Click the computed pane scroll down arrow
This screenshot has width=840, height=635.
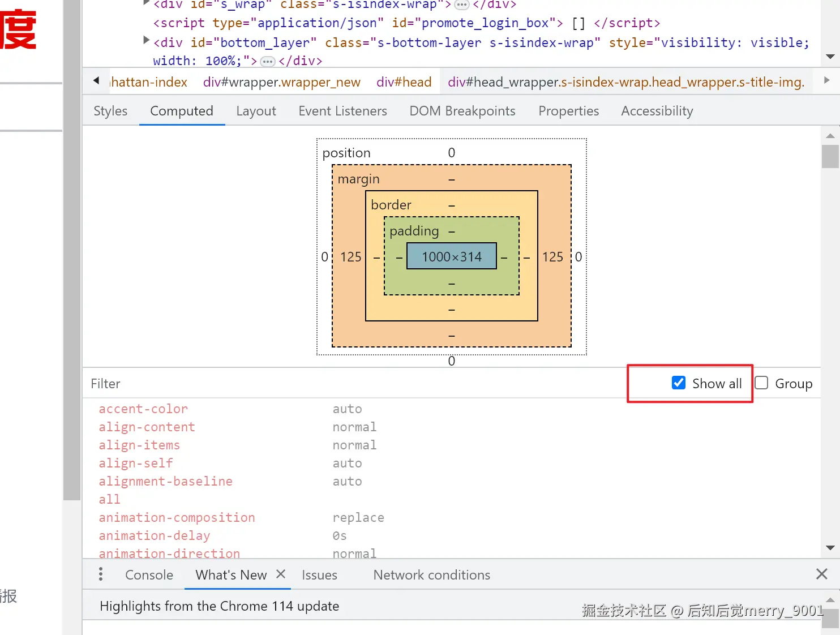point(830,548)
